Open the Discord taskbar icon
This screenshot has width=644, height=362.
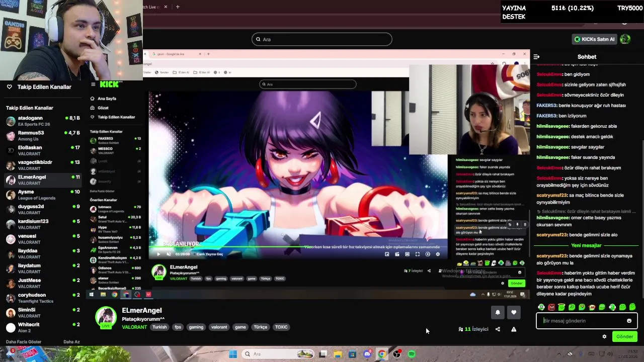(x=367, y=354)
